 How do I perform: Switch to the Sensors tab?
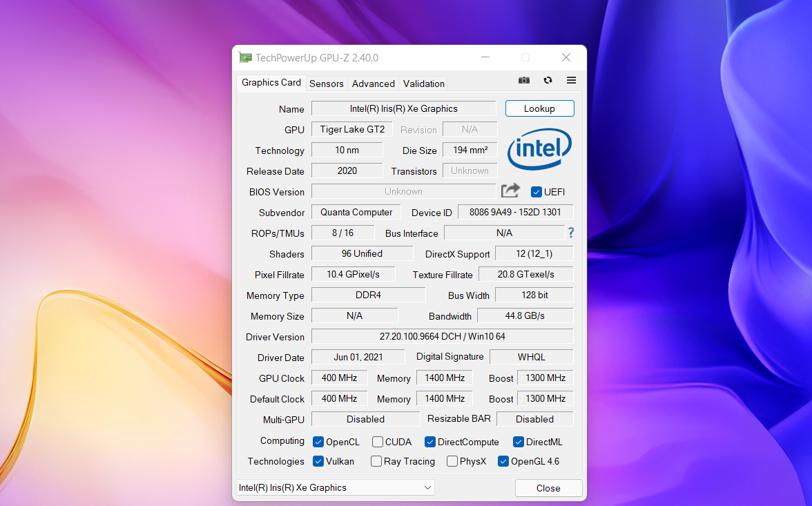point(326,84)
